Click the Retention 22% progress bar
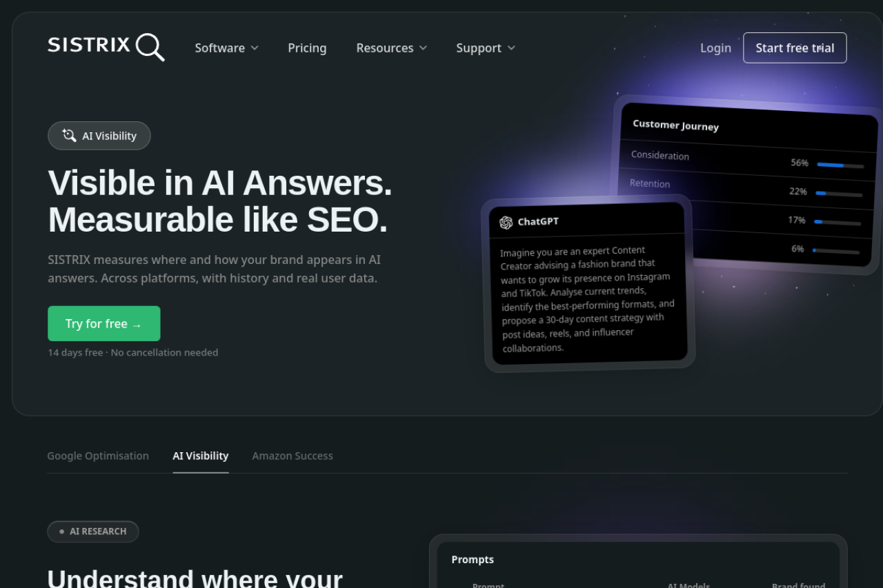 coord(839,194)
